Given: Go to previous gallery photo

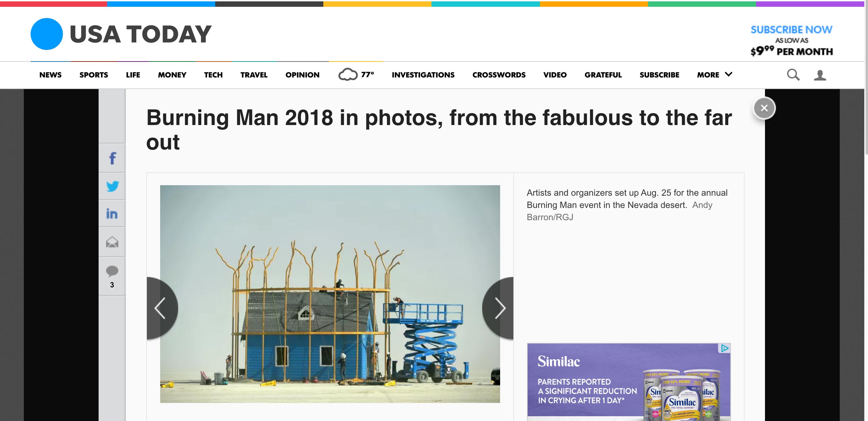Looking at the screenshot, I should [160, 308].
